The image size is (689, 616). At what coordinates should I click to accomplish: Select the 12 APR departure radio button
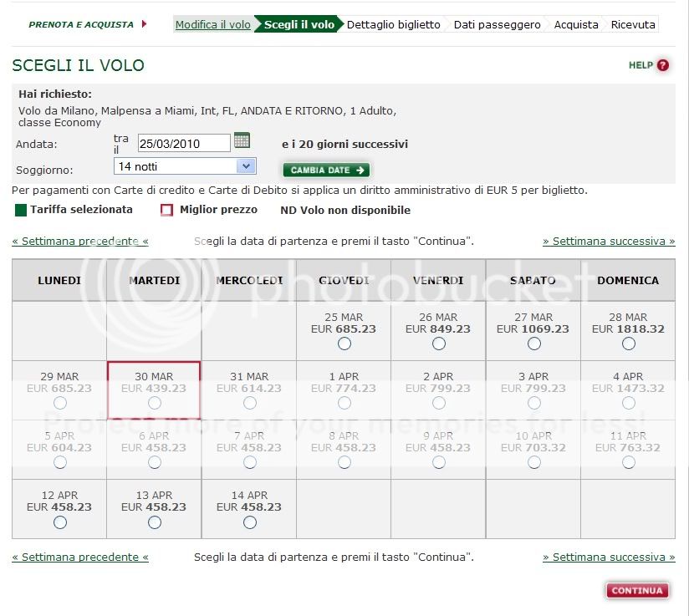click(59, 522)
